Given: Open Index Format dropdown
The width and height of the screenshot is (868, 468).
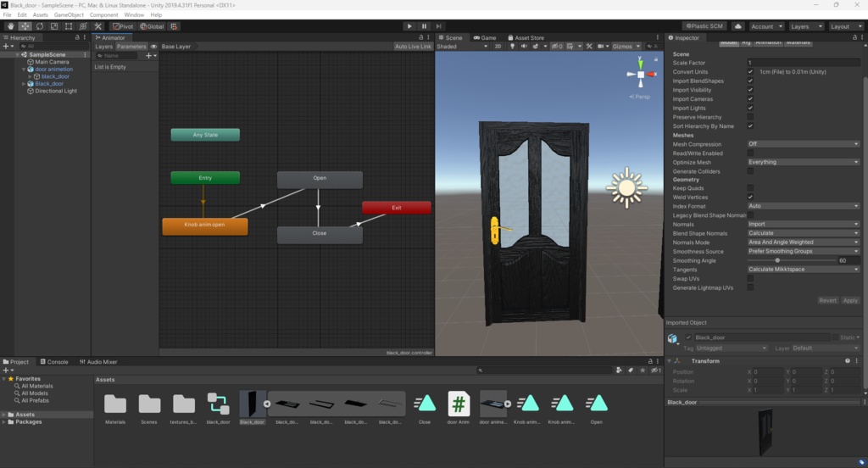Looking at the screenshot, I should point(804,206).
